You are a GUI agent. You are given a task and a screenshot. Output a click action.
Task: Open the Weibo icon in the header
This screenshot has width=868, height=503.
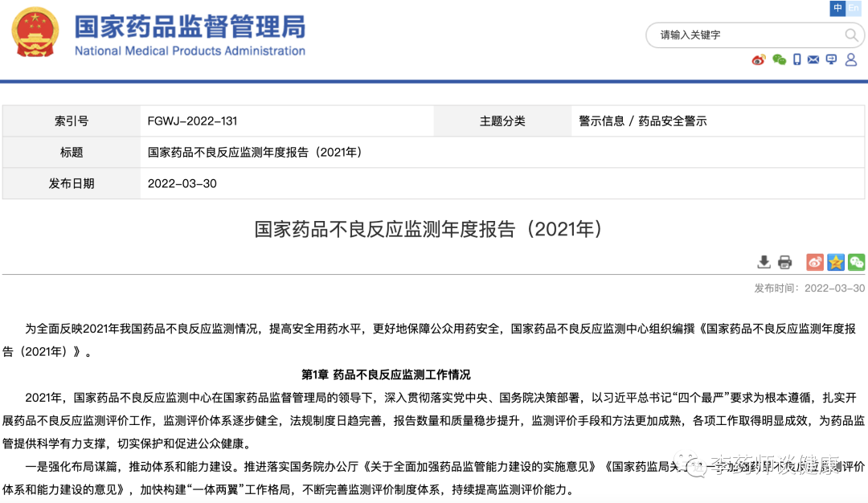759,59
